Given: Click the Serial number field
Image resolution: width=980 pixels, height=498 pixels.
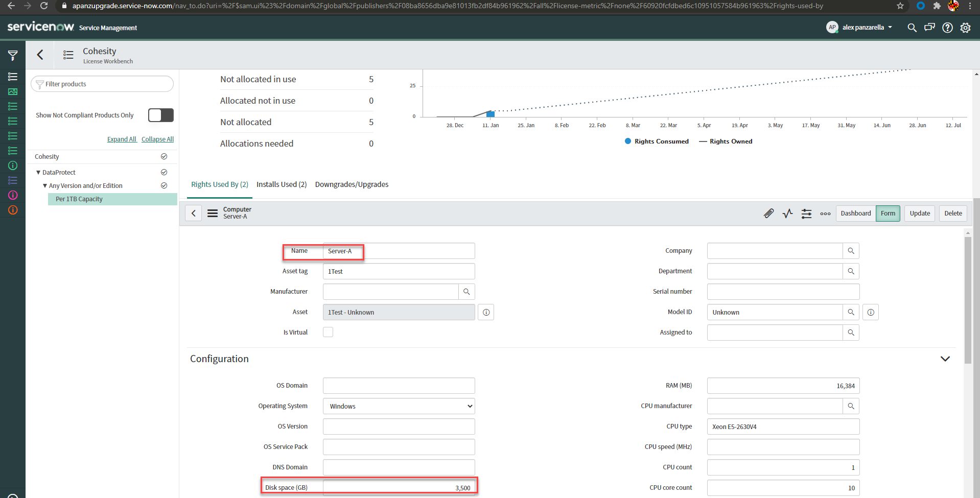Looking at the screenshot, I should pos(783,292).
